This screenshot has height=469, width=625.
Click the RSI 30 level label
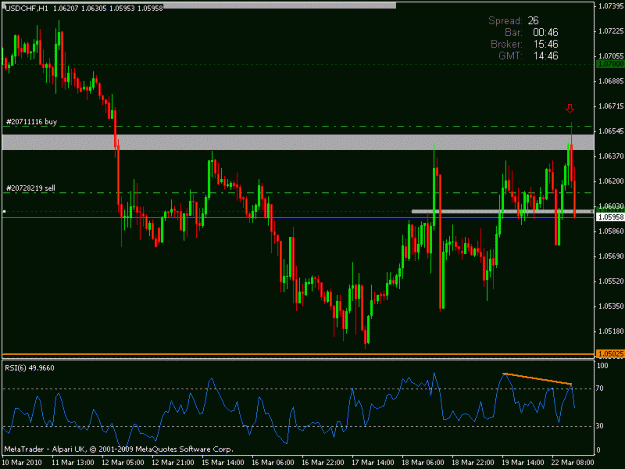599,426
